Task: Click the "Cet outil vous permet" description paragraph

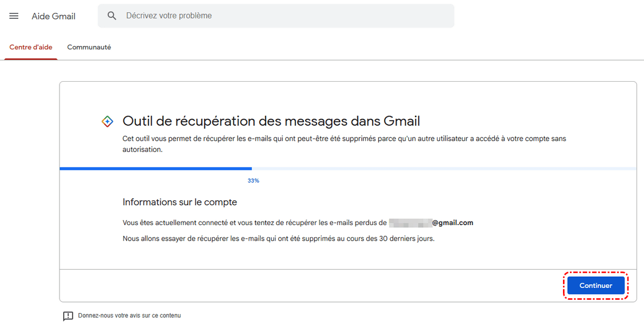Action: 343,144
